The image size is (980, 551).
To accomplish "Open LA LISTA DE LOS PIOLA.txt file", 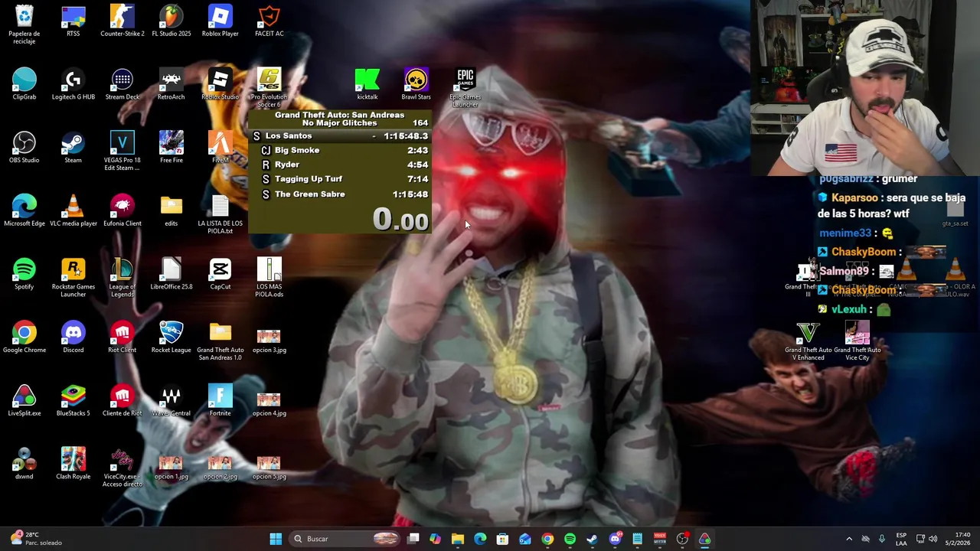I will pyautogui.click(x=220, y=214).
